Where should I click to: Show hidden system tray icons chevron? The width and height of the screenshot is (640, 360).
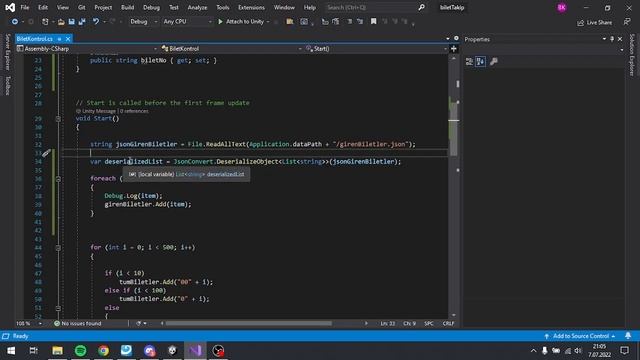[533, 351]
